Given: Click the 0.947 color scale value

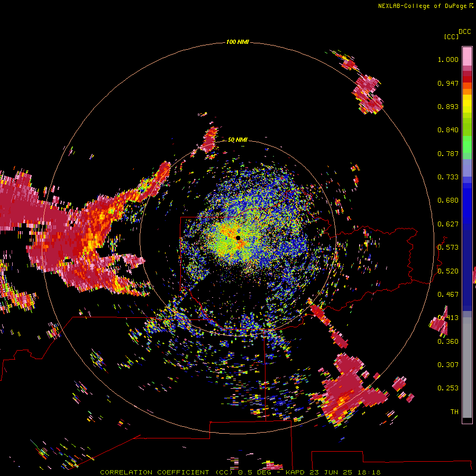Looking at the screenshot, I should pos(448,83).
